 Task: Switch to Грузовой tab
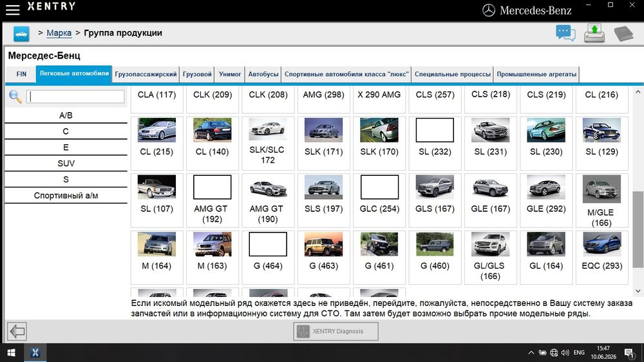197,74
